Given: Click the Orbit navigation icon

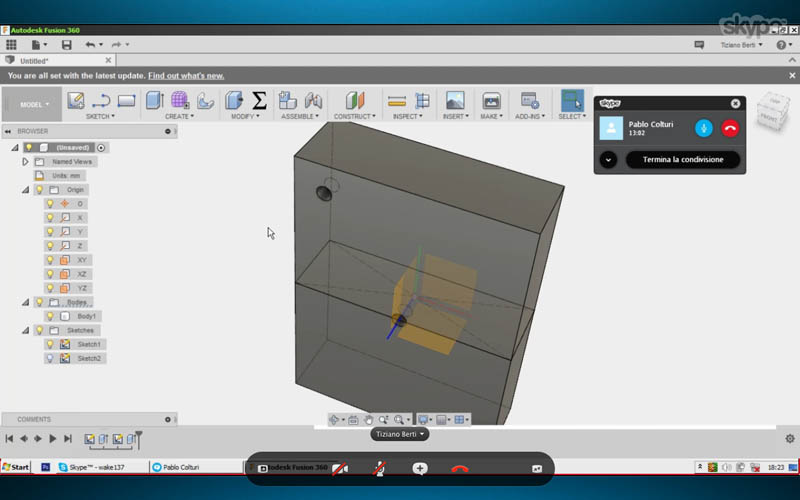Looking at the screenshot, I should tap(334, 419).
